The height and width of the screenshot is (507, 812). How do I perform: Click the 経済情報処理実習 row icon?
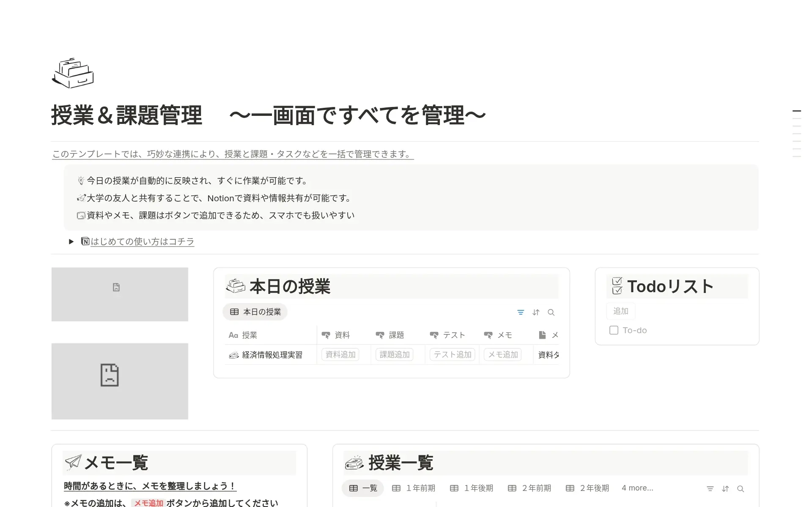[233, 355]
